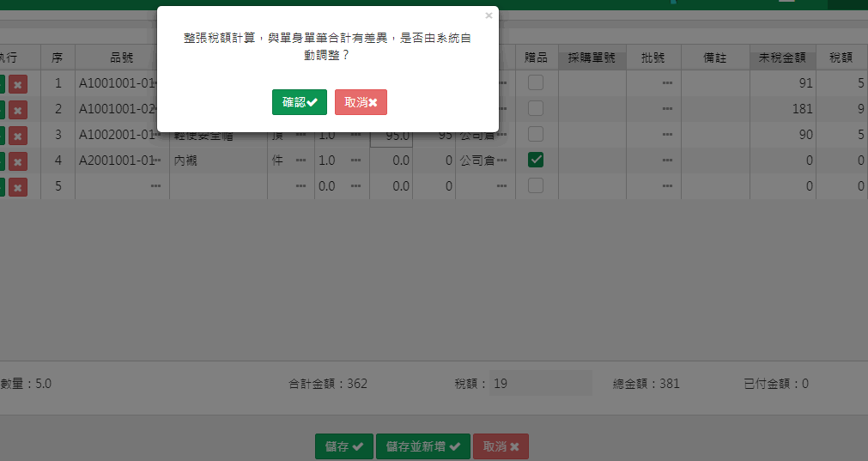868x461 pixels.
Task: Toggle the 贈品 checkbox for row 5
Action: pyautogui.click(x=535, y=185)
